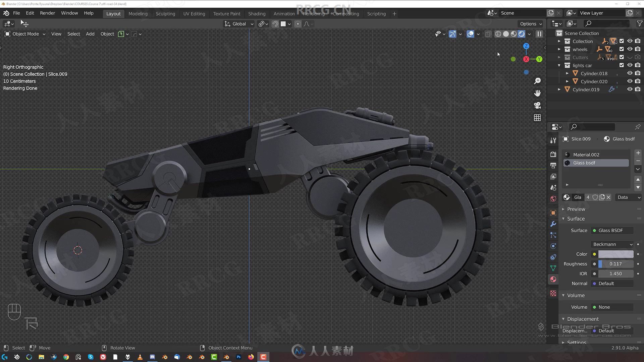This screenshot has height=362, width=644.
Task: Open the viewport Select menu
Action: pos(73,34)
